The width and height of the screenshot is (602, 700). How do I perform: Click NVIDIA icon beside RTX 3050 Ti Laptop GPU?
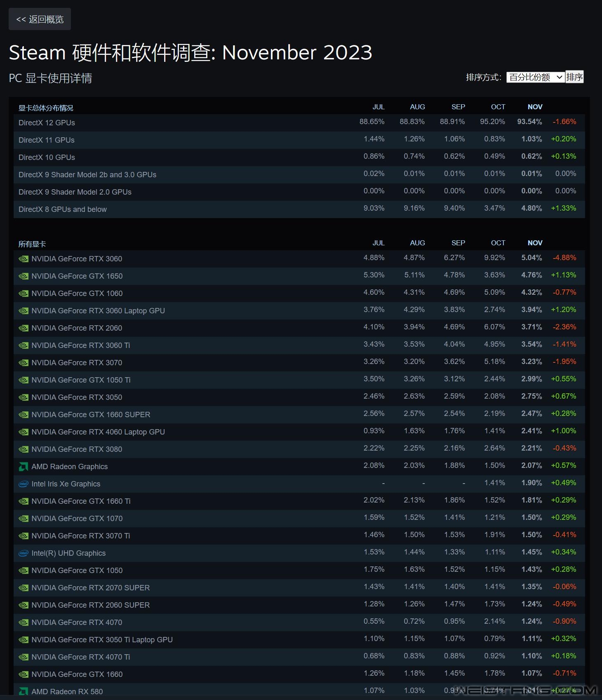pyautogui.click(x=24, y=640)
